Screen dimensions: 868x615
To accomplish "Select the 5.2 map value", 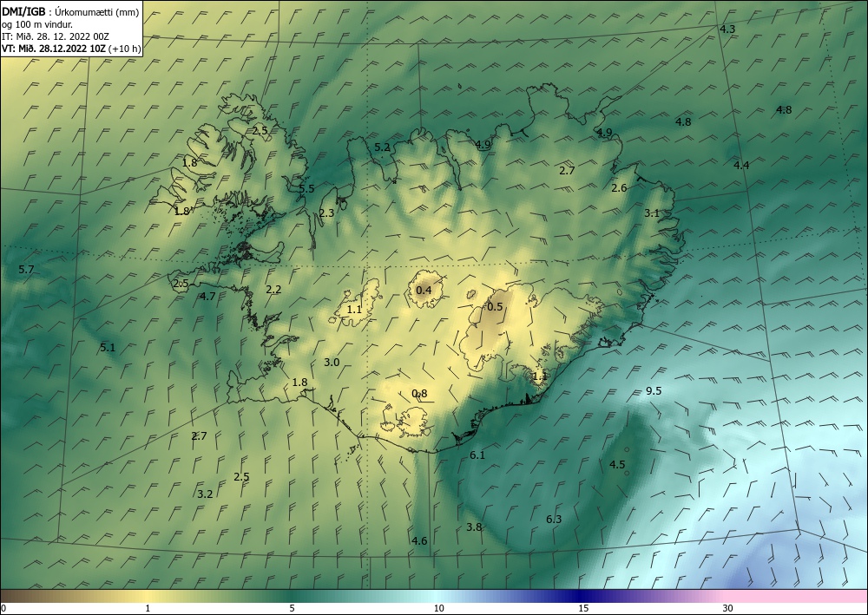I will [x=382, y=147].
